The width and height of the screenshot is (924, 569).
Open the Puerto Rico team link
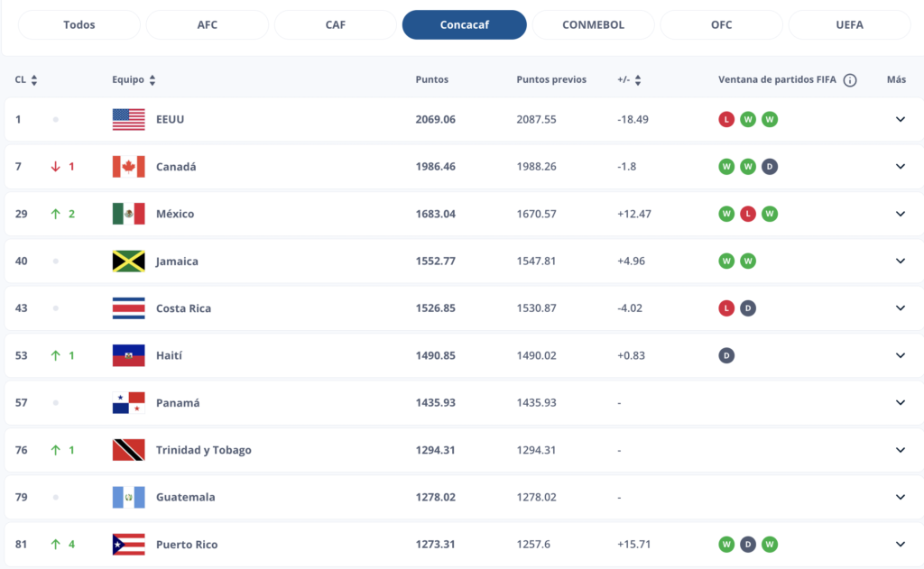187,545
